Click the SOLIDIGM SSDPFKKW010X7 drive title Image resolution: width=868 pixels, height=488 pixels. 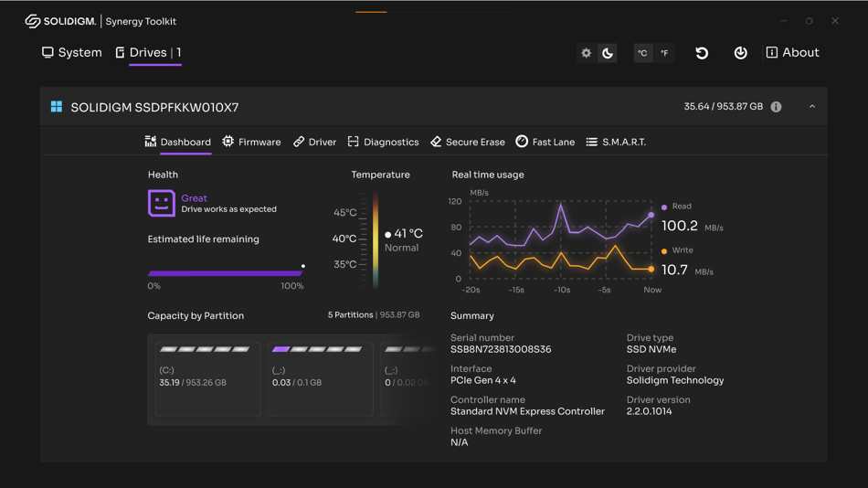154,108
